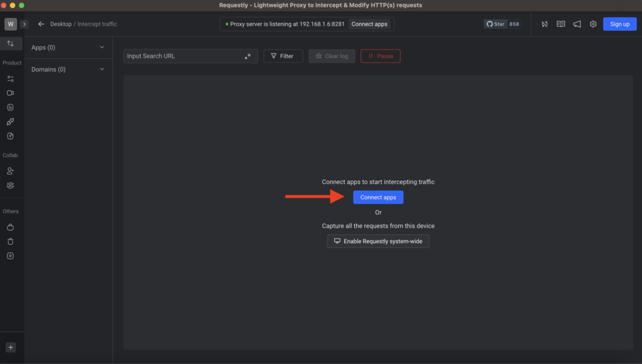642x364 pixels.
Task: Pause traffic interception logging
Action: 380,56
